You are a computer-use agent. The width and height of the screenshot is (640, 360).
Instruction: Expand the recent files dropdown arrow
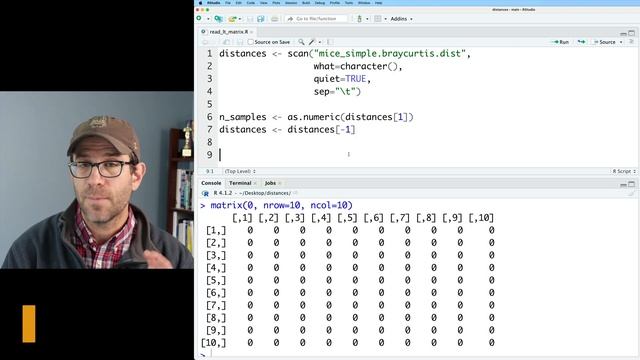tap(240, 19)
